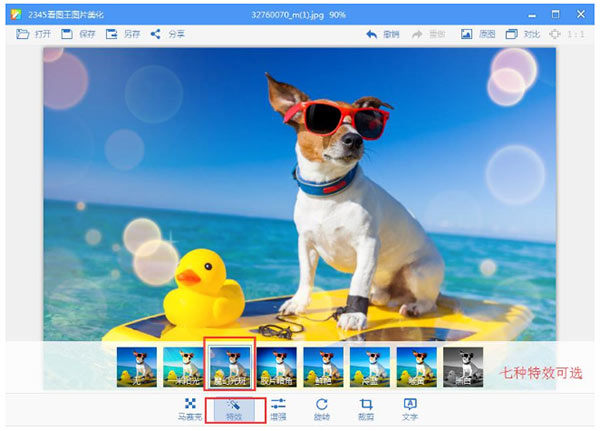Image resolution: width=600 pixels, height=431 pixels.
Task: Select the first no-effect (无) thumbnail
Action: click(136, 367)
